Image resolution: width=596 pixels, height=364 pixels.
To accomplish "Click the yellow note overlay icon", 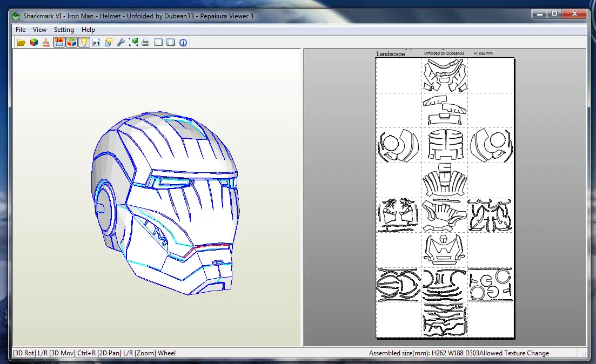I will 109,43.
